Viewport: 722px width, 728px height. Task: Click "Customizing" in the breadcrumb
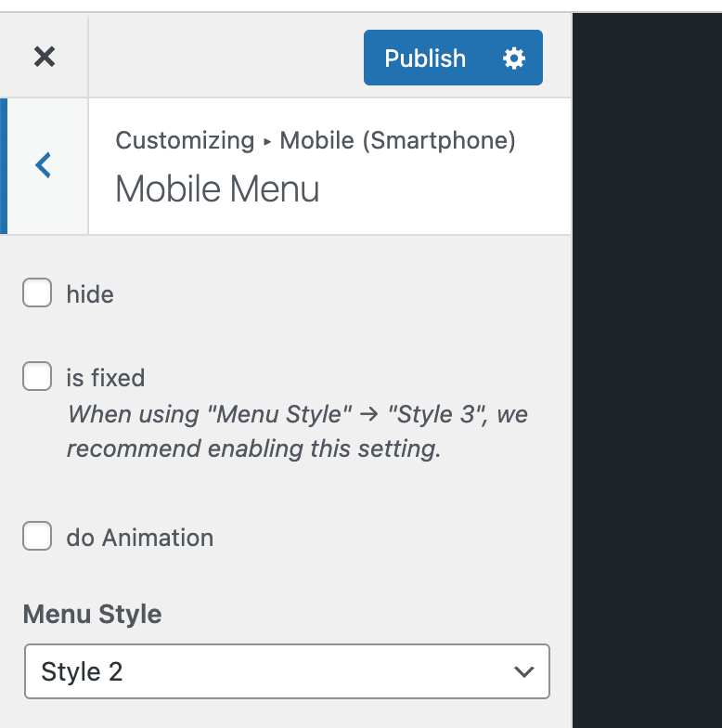[x=185, y=140]
